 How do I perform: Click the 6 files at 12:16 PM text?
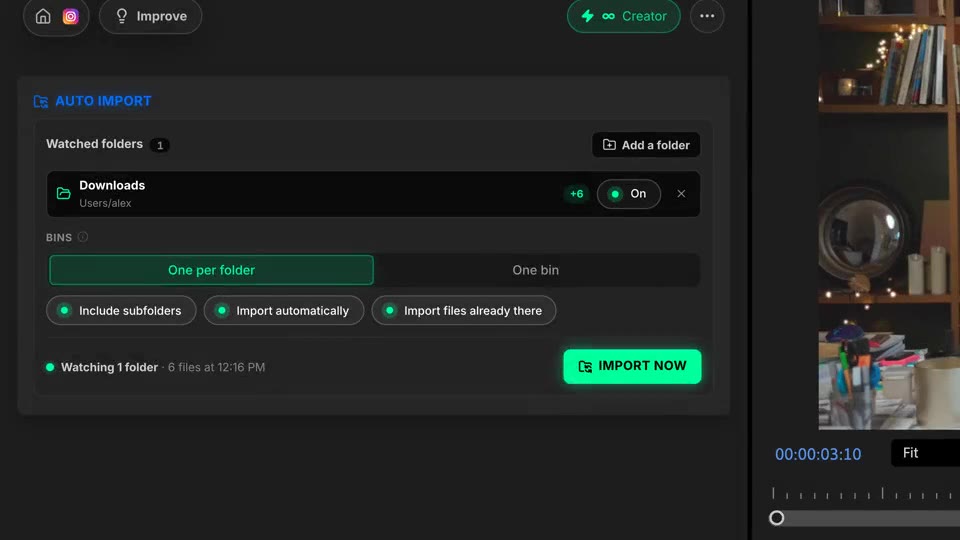point(217,367)
